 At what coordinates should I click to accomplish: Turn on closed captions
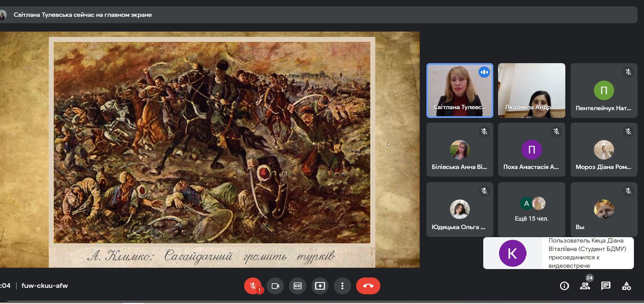[298, 286]
